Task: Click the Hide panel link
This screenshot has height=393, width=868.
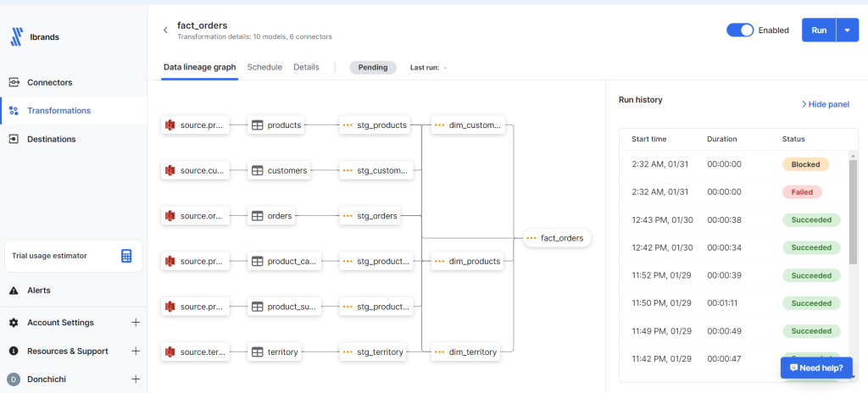Action: pos(825,104)
